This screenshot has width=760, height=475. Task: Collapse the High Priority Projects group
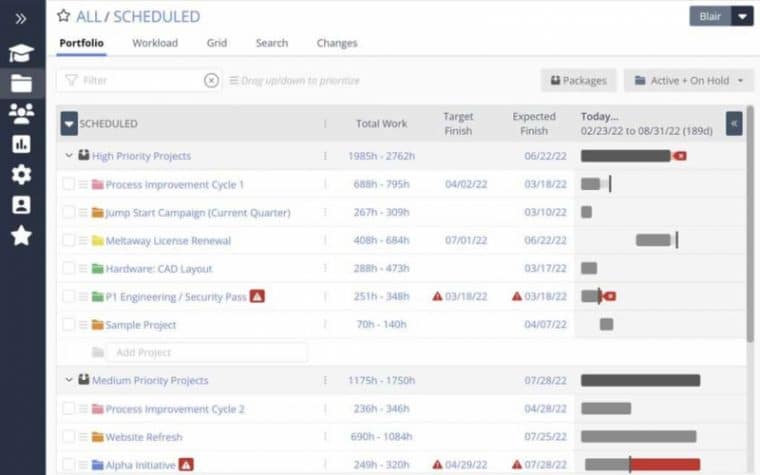tap(69, 156)
